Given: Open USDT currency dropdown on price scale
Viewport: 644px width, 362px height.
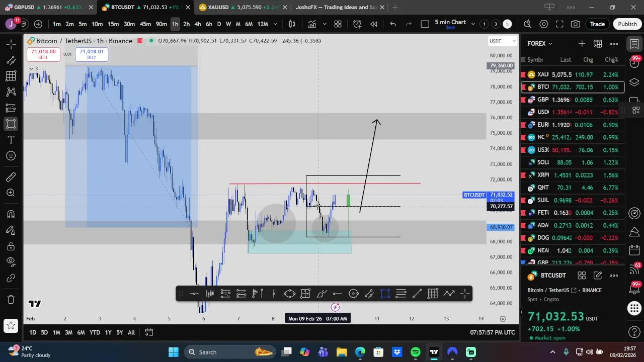Looking at the screenshot, I should [503, 41].
